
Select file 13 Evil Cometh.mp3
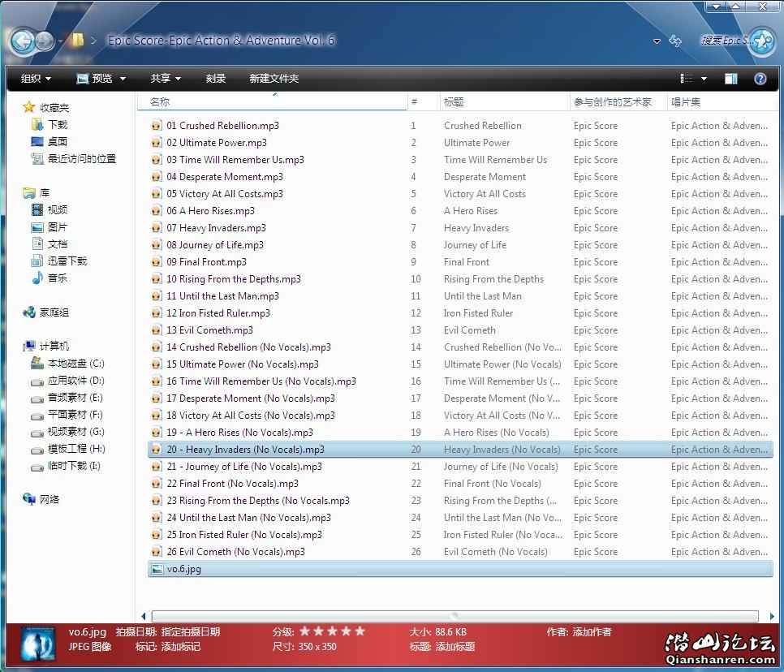(460, 330)
